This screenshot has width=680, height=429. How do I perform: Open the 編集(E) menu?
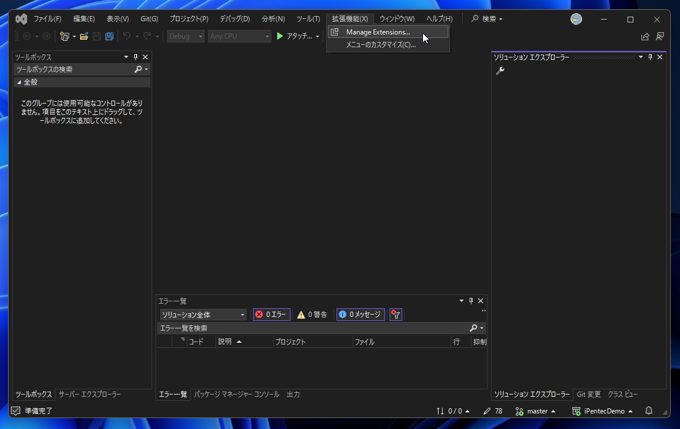[84, 19]
